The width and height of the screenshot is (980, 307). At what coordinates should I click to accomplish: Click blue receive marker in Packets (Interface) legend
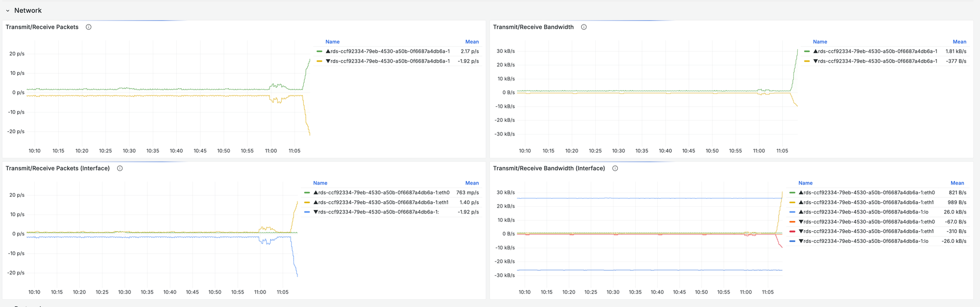tap(307, 212)
